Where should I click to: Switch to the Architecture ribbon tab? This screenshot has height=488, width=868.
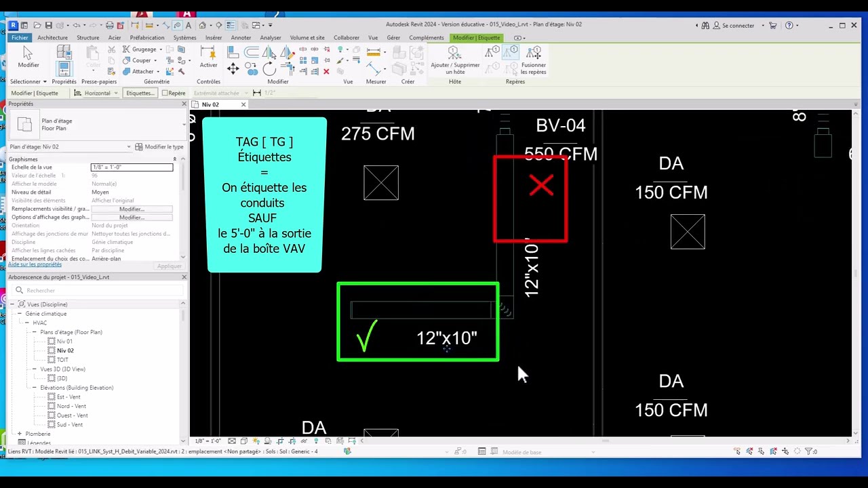pos(52,37)
